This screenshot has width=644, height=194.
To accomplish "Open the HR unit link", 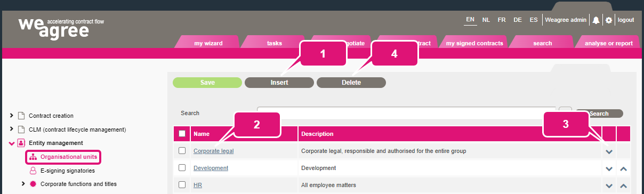I will [x=198, y=185].
